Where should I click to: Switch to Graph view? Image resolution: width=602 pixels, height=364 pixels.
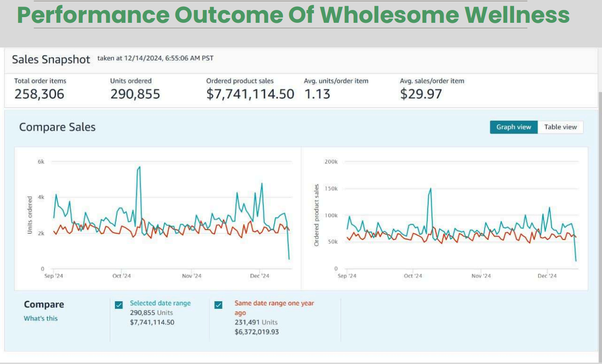tap(514, 127)
